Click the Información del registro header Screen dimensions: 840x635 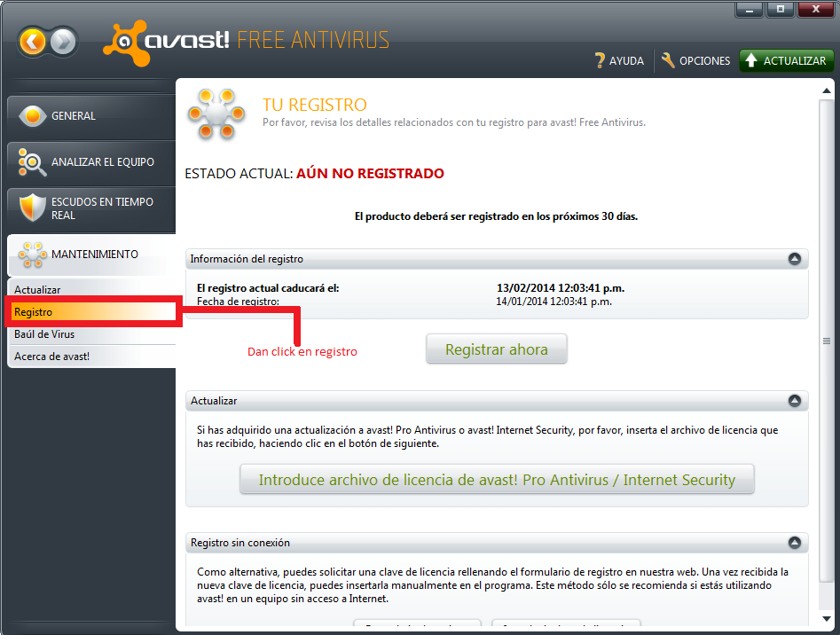[x=497, y=259]
